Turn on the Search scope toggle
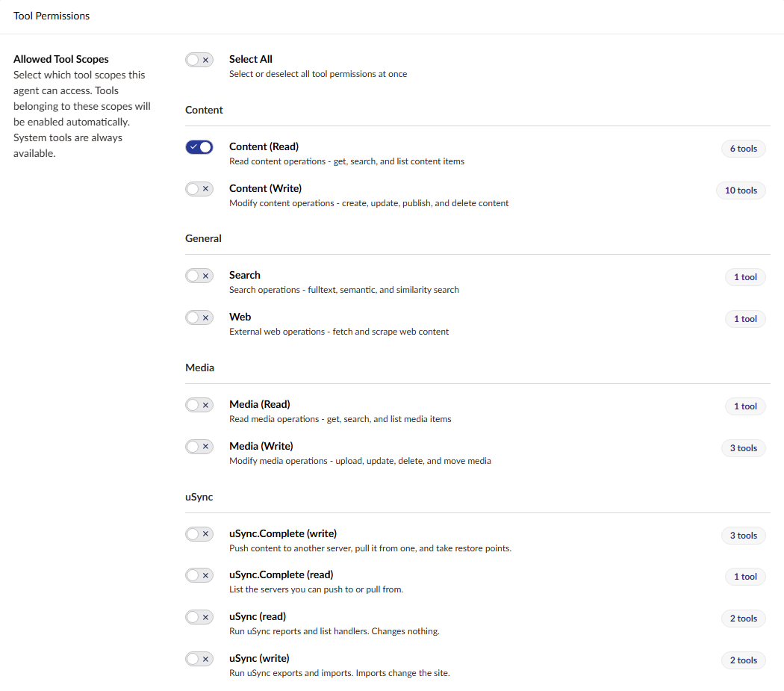This screenshot has height=691, width=784. coord(199,276)
